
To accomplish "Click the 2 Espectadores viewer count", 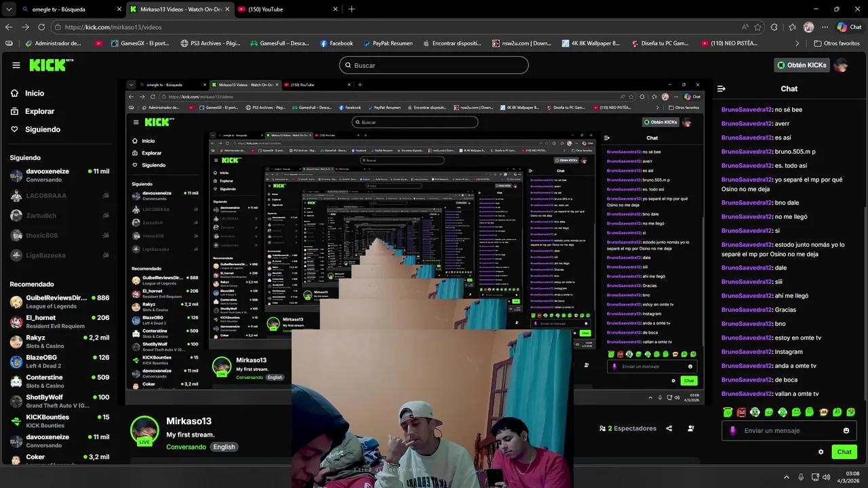I will [x=628, y=428].
